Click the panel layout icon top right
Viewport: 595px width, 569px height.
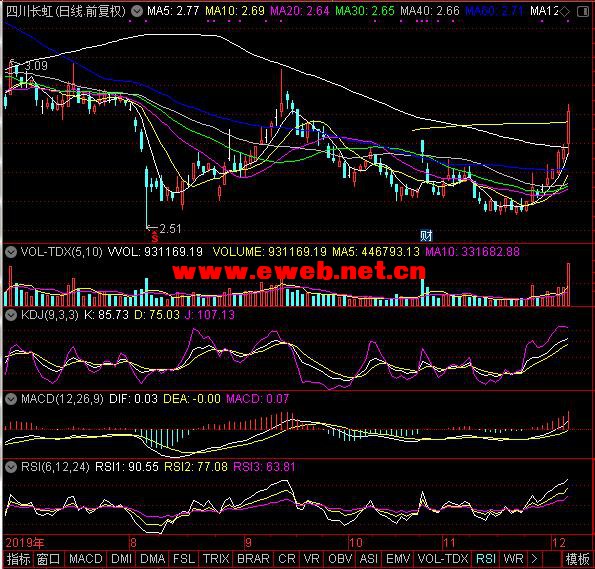click(x=582, y=12)
